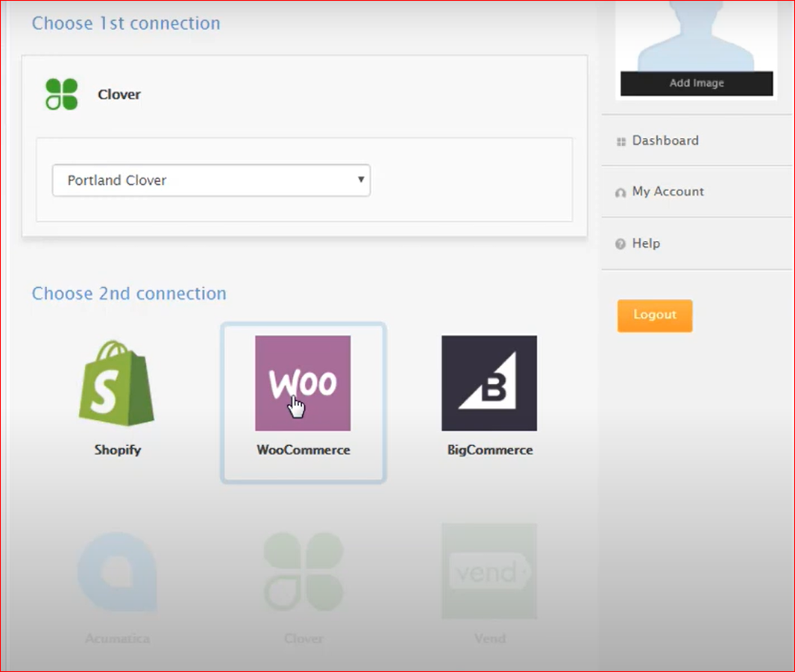Open Help in sidebar

tap(646, 243)
